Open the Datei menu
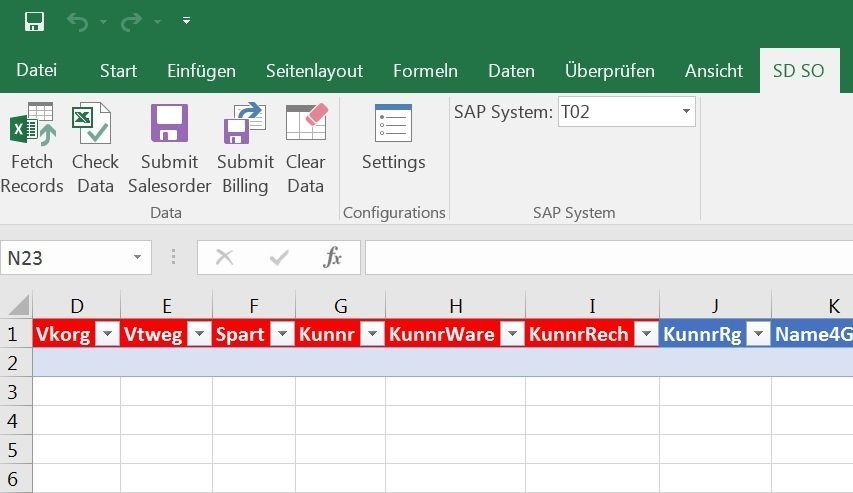The image size is (853, 493). tap(36, 70)
